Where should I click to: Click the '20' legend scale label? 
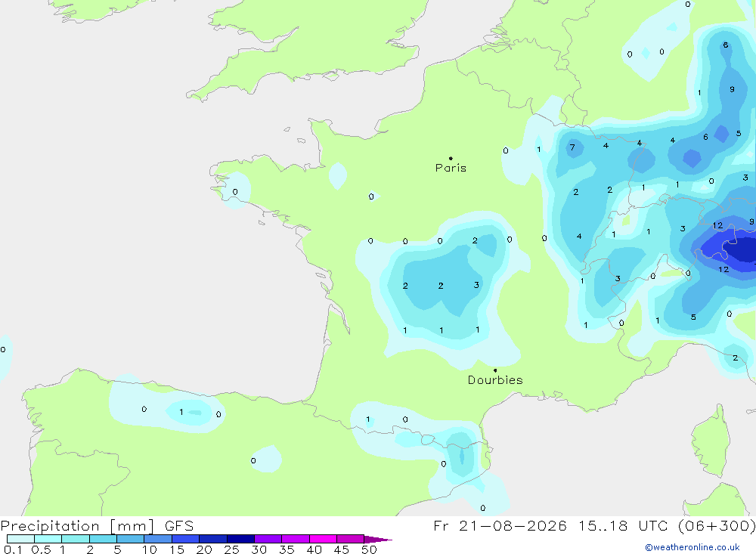204,549
